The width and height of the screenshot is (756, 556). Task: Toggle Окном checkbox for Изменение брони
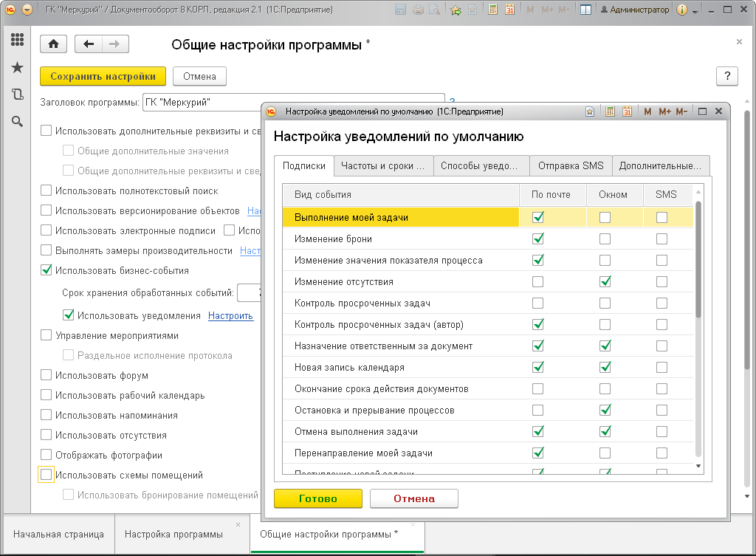pos(605,238)
